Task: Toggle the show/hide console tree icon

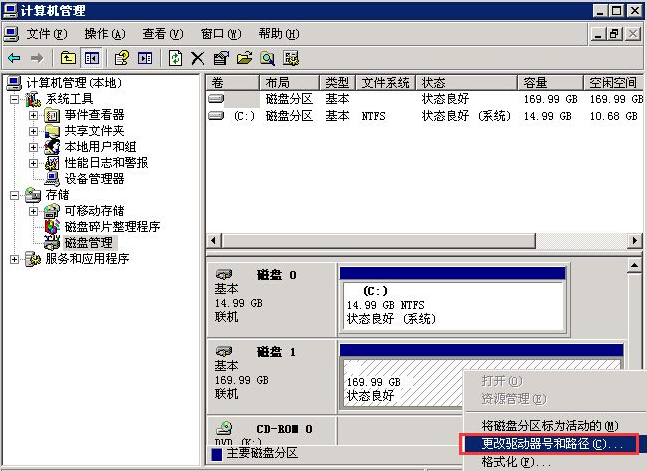Action: click(x=92, y=58)
